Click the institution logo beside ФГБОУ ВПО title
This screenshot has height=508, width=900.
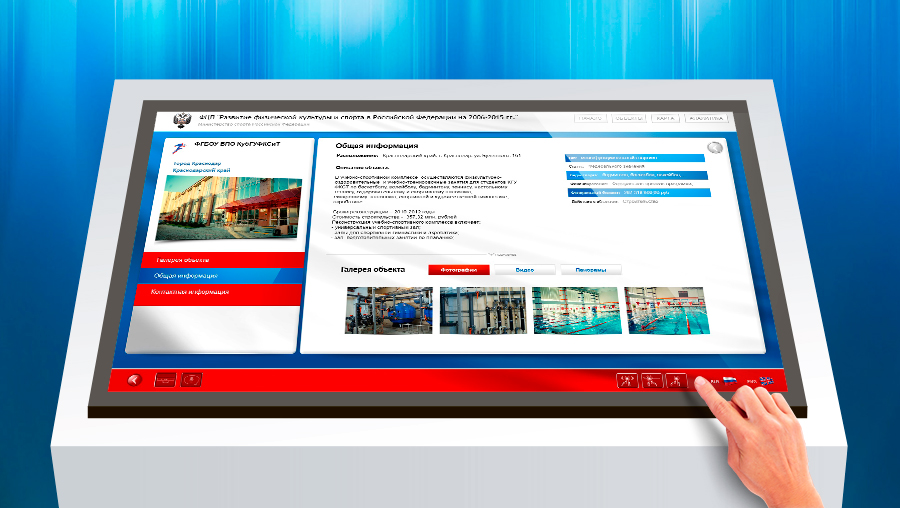point(180,148)
